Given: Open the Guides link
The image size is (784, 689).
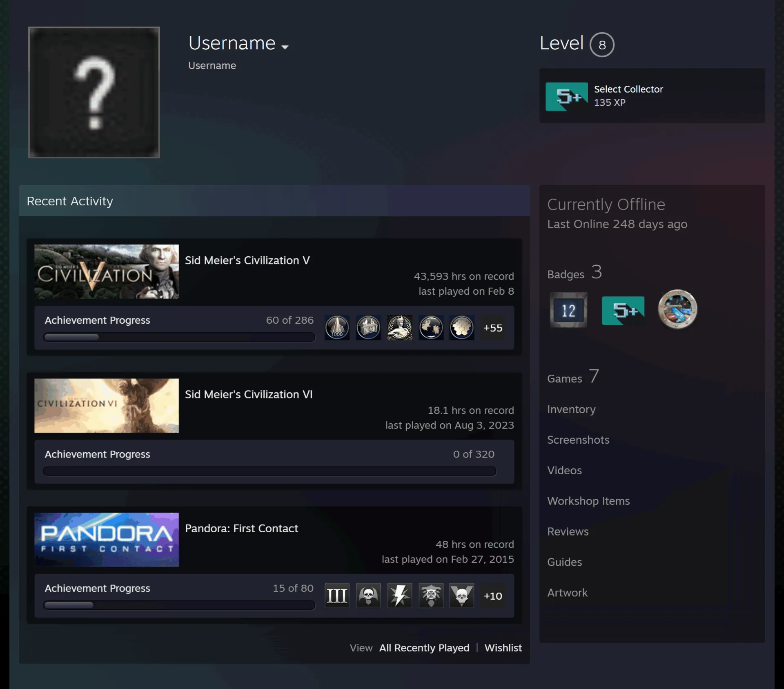Looking at the screenshot, I should [564, 562].
